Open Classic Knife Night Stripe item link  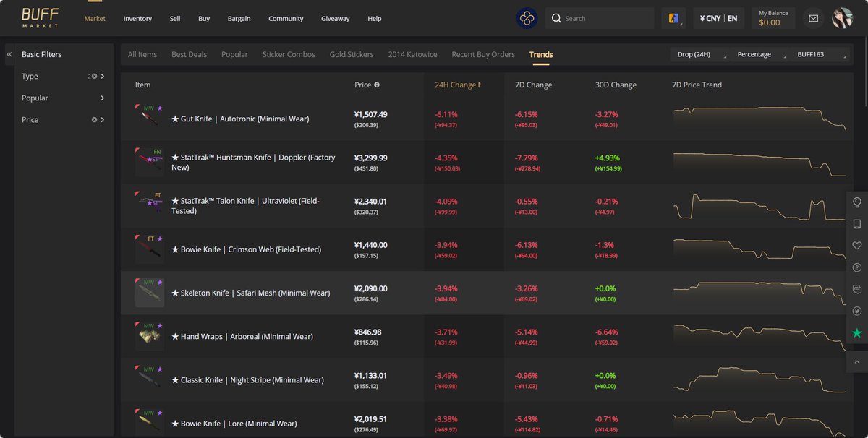[x=247, y=380]
